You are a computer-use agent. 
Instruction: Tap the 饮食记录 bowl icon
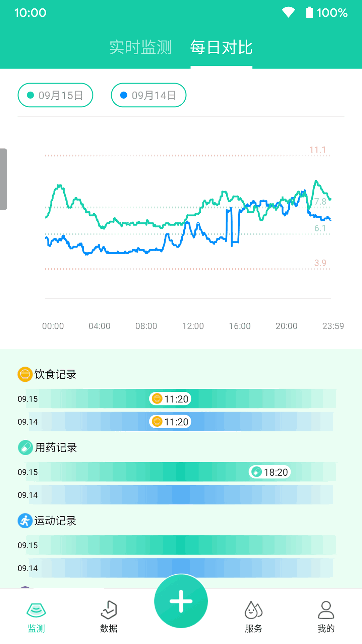[x=25, y=374]
